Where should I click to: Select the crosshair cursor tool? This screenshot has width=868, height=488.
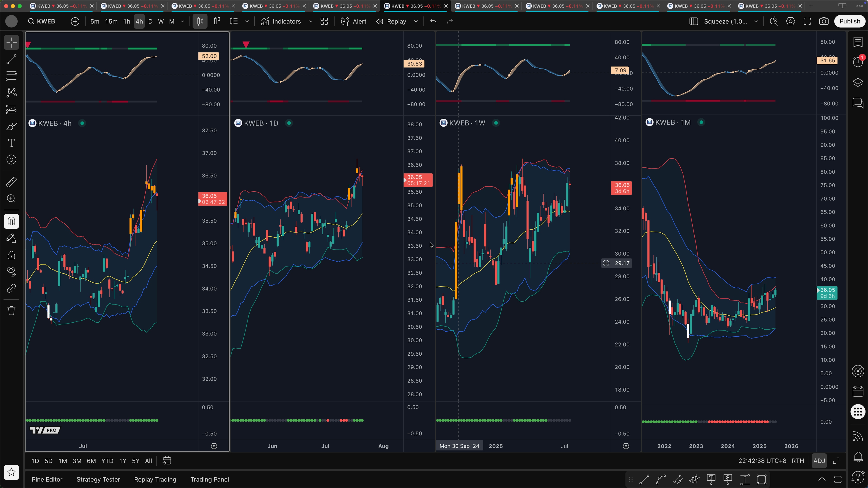click(12, 43)
